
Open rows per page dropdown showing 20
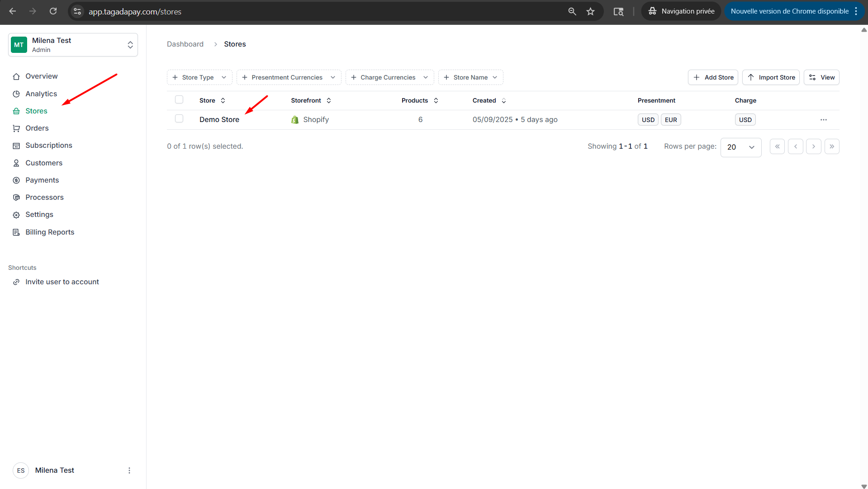point(741,147)
